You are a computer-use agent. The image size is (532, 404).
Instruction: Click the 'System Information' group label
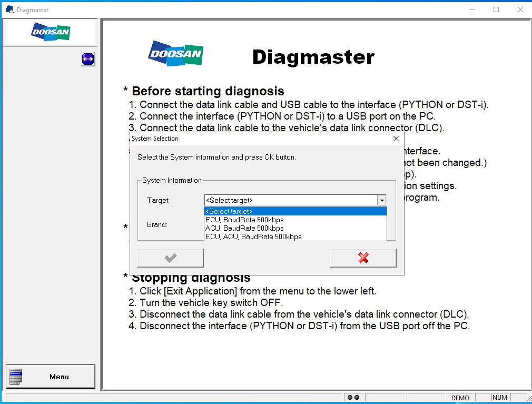172,181
